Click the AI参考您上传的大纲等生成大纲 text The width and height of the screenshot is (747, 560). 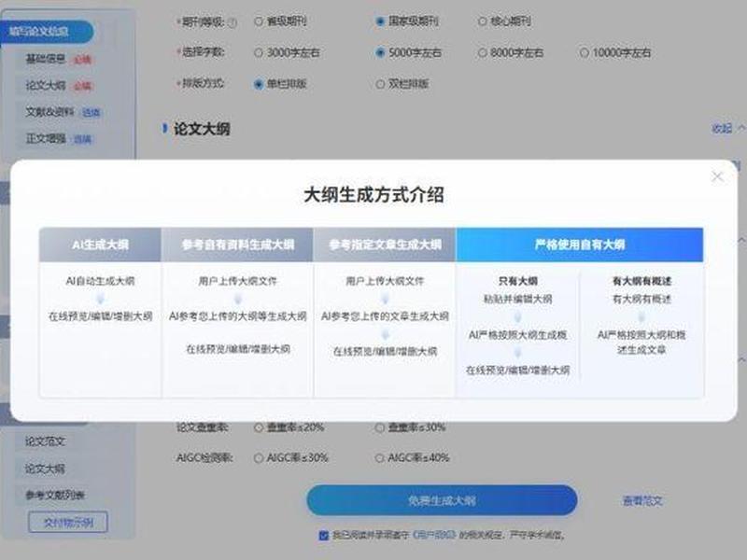coord(237,316)
